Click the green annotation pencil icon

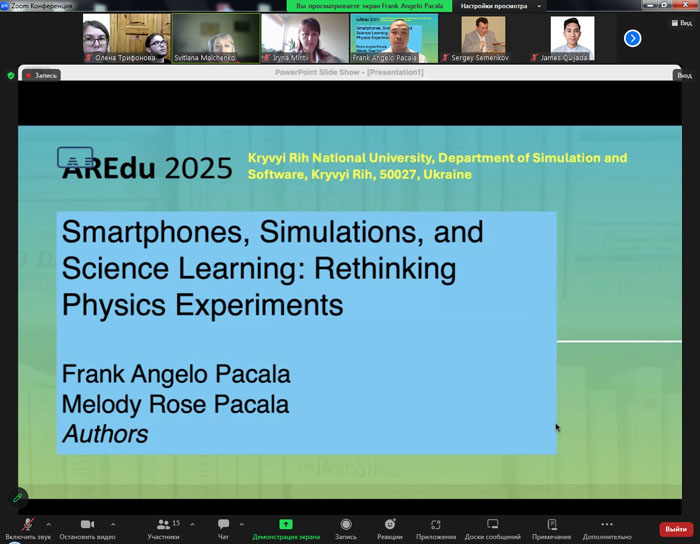17,497
